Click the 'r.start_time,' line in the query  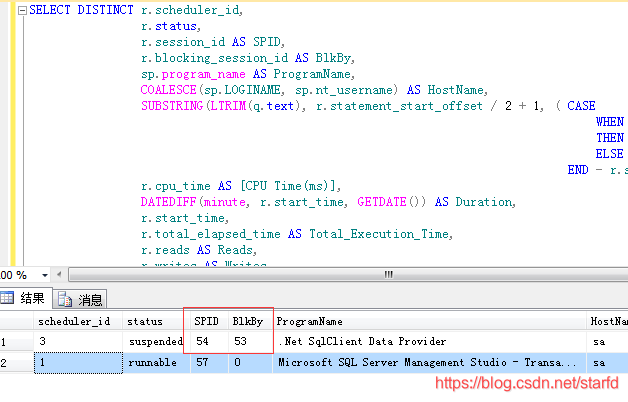tap(185, 218)
